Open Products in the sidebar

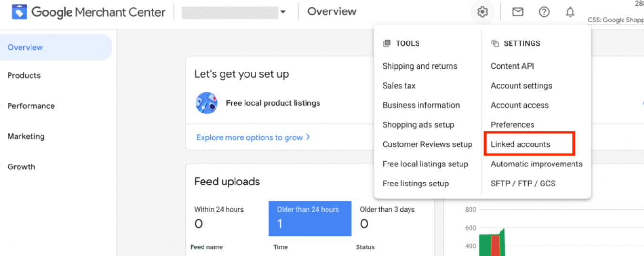[x=24, y=75]
